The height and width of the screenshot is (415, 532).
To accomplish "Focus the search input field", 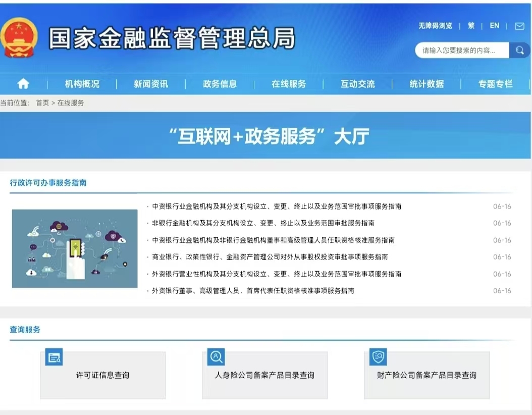I will pyautogui.click(x=462, y=50).
